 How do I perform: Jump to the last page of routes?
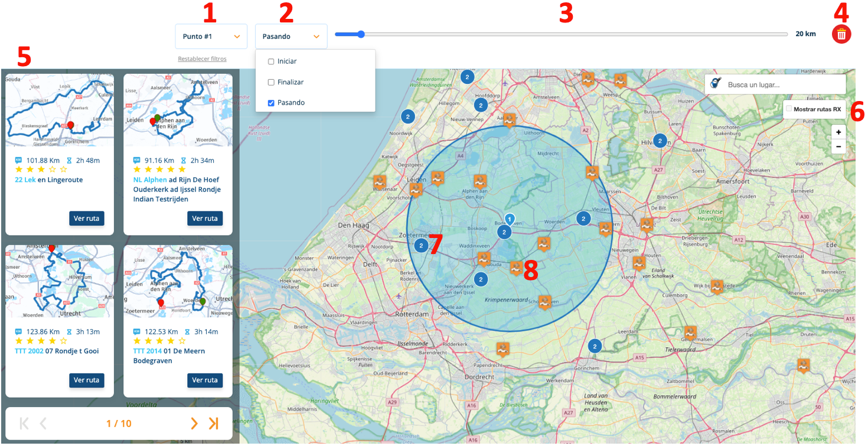coord(214,423)
